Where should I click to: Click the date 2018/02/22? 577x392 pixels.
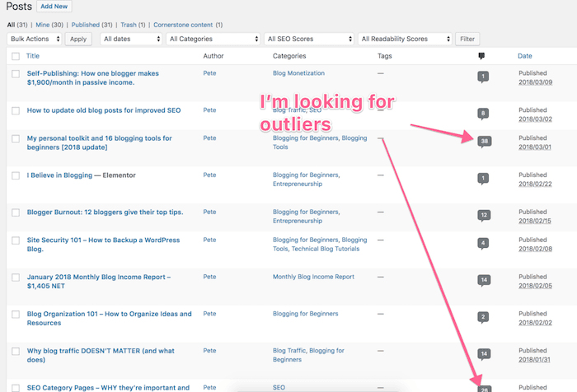click(535, 184)
